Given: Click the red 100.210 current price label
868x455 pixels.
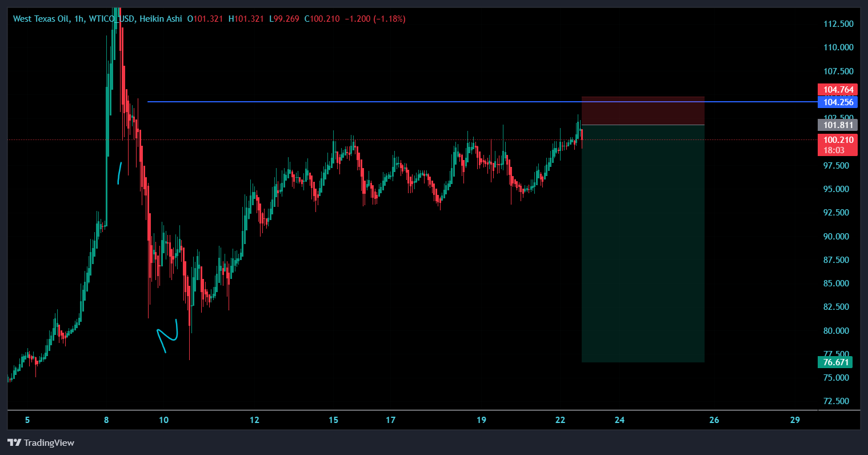Looking at the screenshot, I should click(x=837, y=140).
